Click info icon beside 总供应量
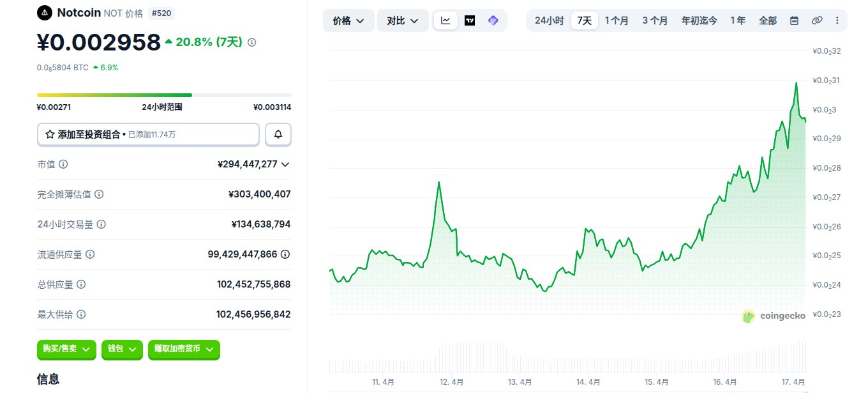 pos(81,284)
